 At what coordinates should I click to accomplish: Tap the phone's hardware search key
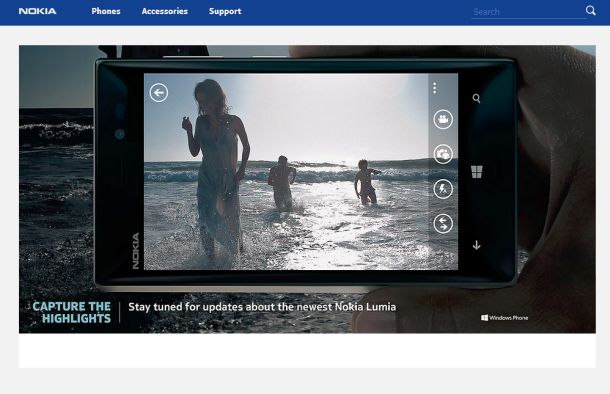(x=476, y=98)
